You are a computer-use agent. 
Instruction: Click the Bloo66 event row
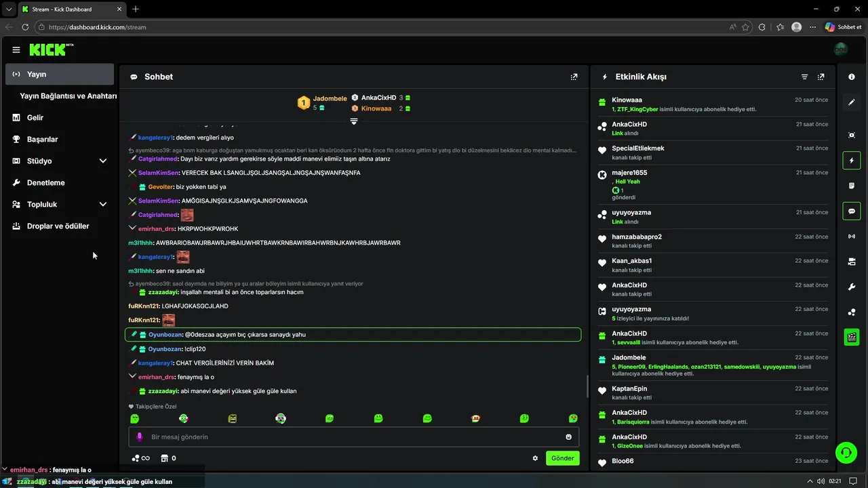(713, 462)
